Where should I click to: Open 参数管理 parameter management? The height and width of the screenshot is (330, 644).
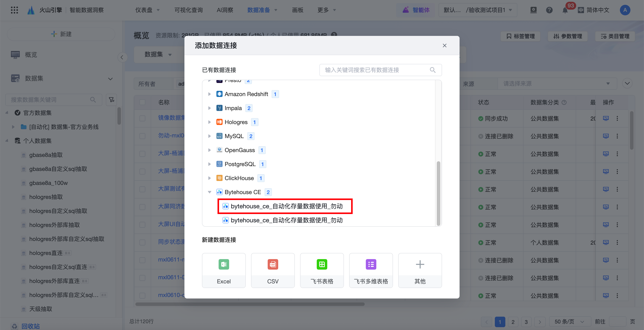click(568, 36)
